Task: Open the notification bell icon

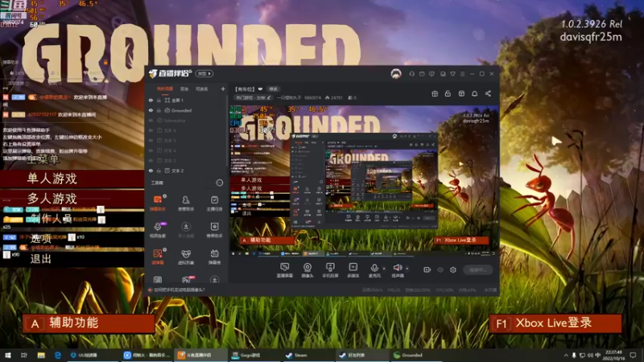Action: 474,93
